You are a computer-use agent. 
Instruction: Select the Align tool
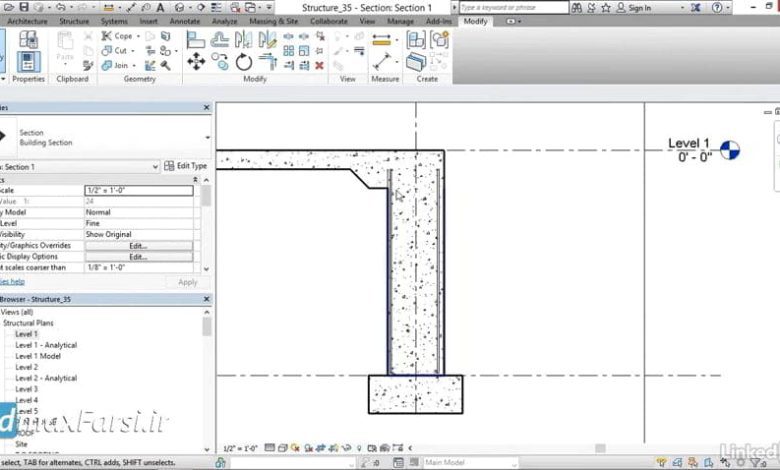pyautogui.click(x=195, y=39)
